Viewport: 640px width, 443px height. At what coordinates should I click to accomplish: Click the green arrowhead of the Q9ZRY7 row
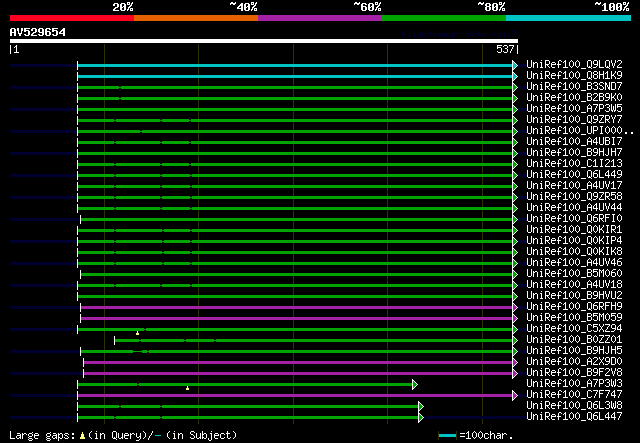(x=515, y=120)
